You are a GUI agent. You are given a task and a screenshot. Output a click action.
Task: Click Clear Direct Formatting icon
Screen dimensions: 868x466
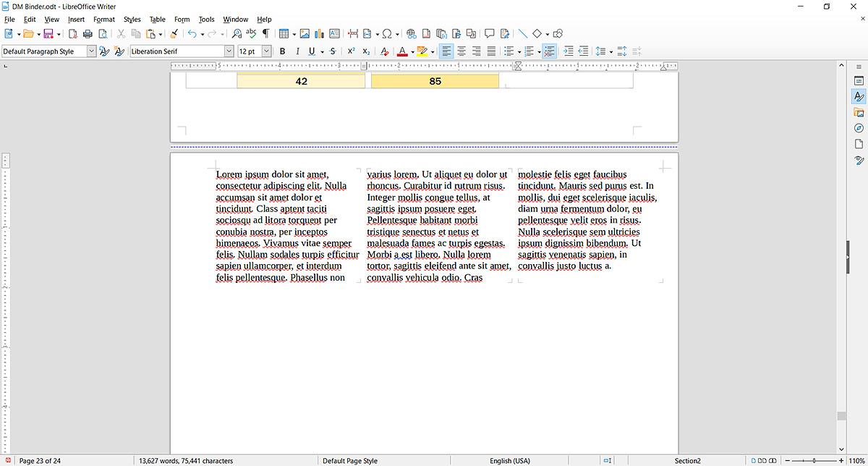(384, 51)
